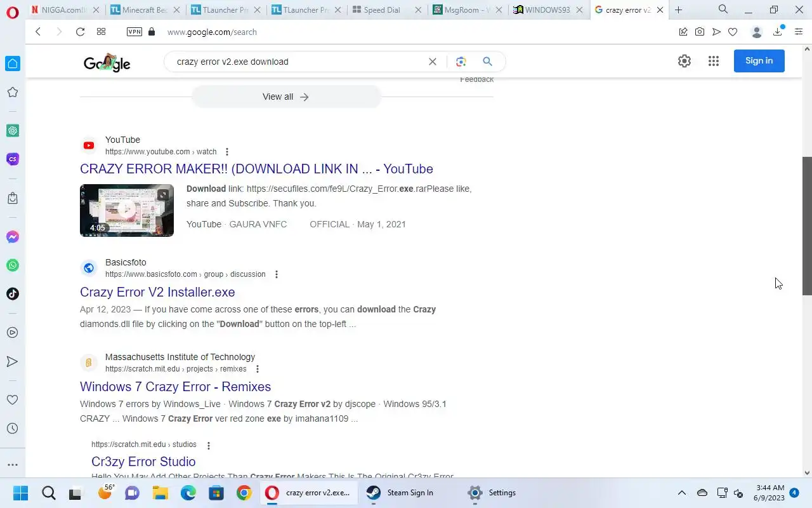
Task: Click the Sign in button
Action: coord(759,61)
